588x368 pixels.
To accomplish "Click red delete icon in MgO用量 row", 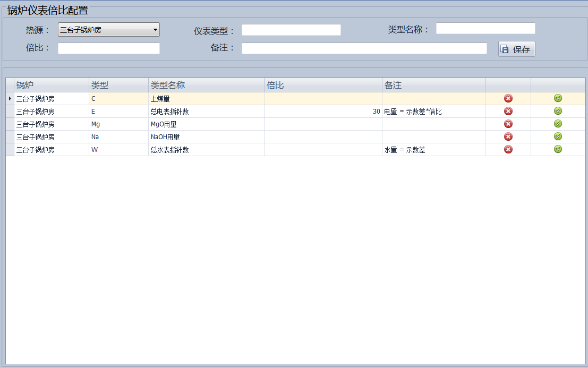I will click(x=508, y=124).
